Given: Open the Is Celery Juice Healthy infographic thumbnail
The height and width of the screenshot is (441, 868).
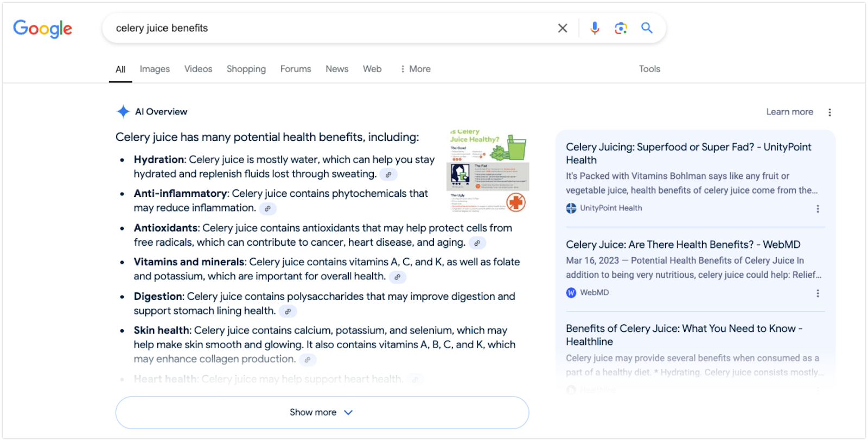Looking at the screenshot, I should (x=488, y=171).
